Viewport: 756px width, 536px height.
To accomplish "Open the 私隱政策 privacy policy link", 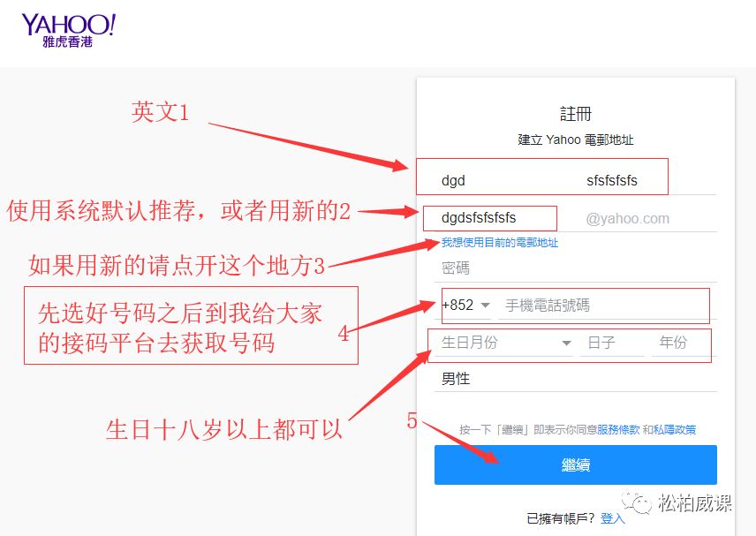I will coord(675,430).
